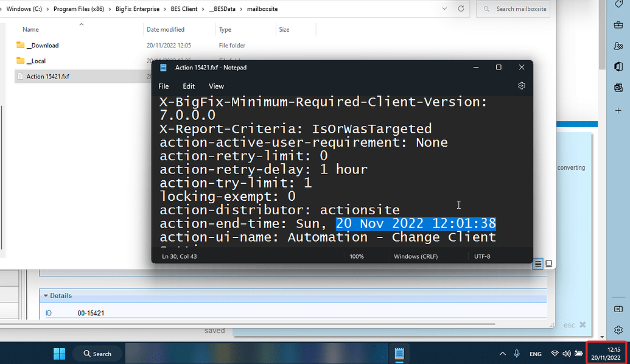Expand chevron after __BESData breadcrumb
630x364 pixels.
[x=242, y=9]
